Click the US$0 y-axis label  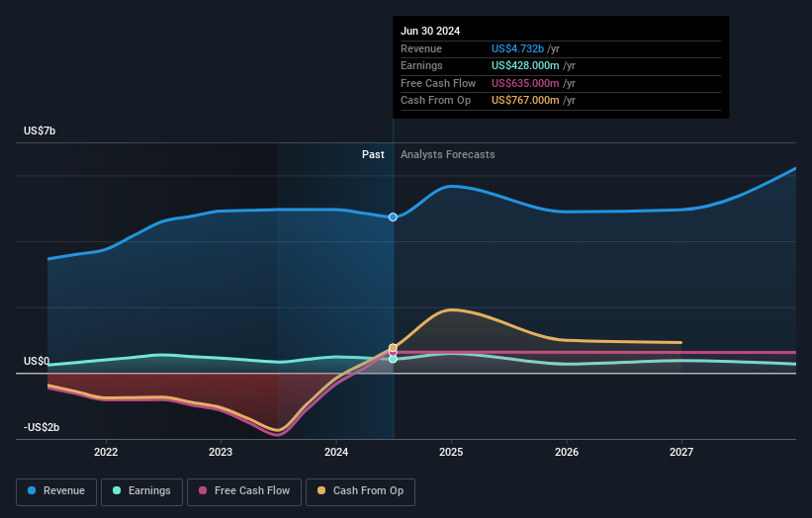click(37, 361)
